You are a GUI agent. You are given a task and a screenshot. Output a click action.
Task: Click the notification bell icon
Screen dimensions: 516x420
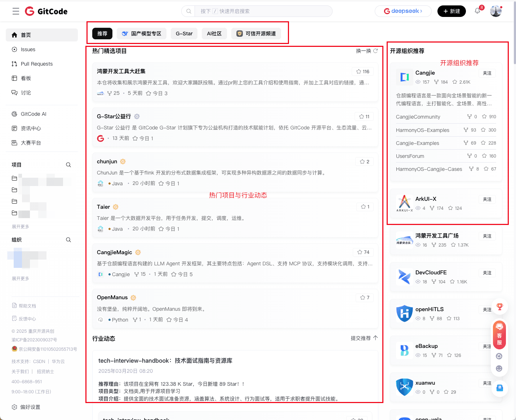477,11
